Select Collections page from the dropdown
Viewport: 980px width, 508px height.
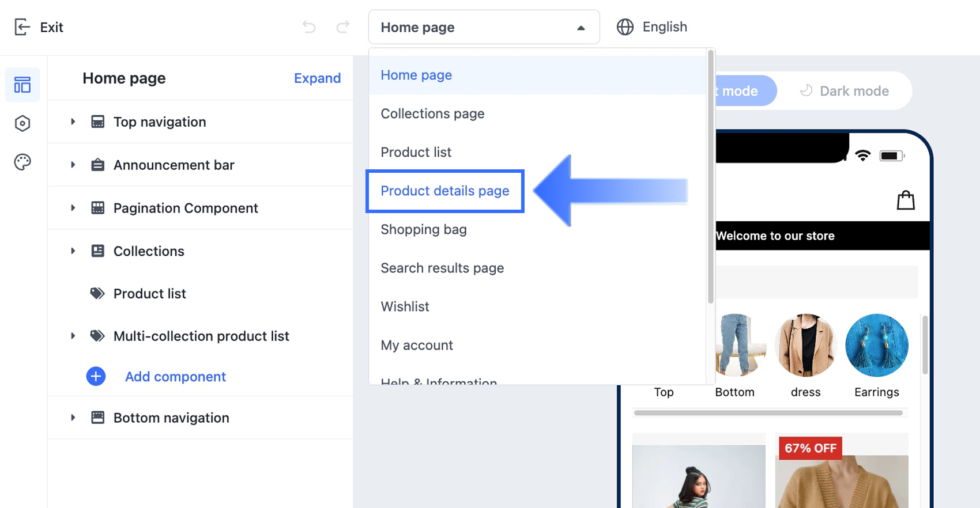click(537, 113)
